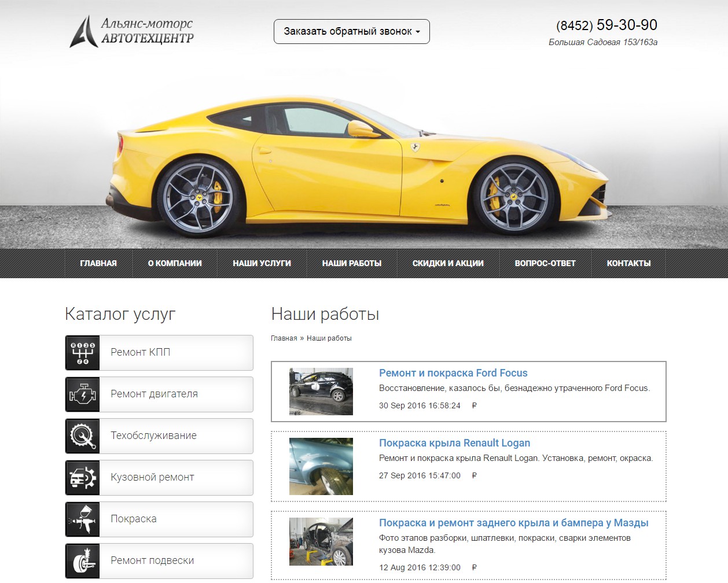This screenshot has height=583, width=728.
Task: Open Покраска service link
Action: (x=159, y=519)
